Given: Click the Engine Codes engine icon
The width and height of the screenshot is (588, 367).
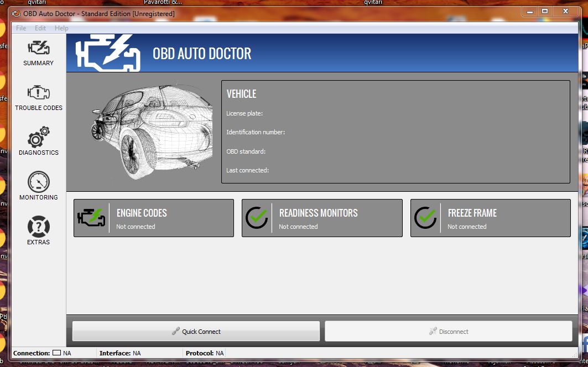Looking at the screenshot, I should [91, 218].
